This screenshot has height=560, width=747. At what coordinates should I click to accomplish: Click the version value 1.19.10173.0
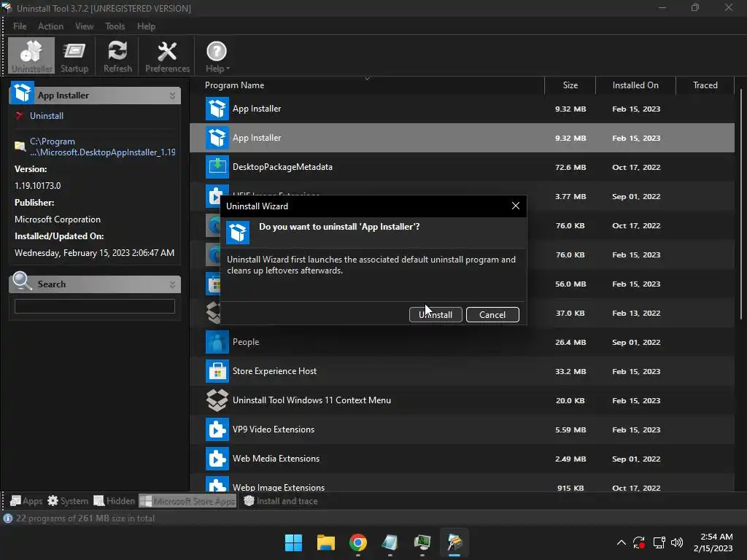click(x=38, y=186)
